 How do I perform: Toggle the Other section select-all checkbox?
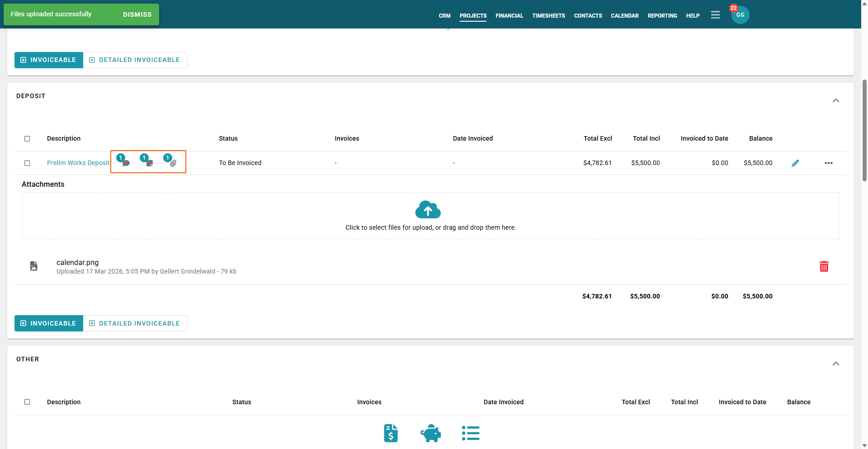[x=27, y=402]
